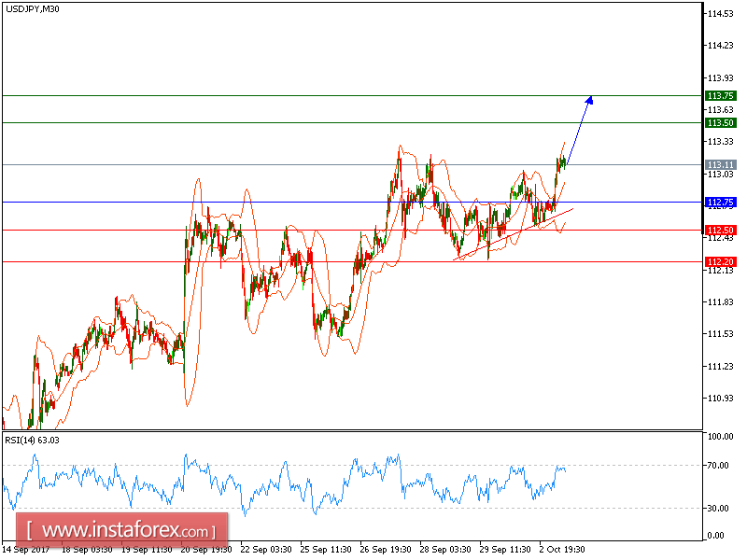Click the 112.20 lower support tag
The width and height of the screenshot is (747, 560).
click(719, 261)
